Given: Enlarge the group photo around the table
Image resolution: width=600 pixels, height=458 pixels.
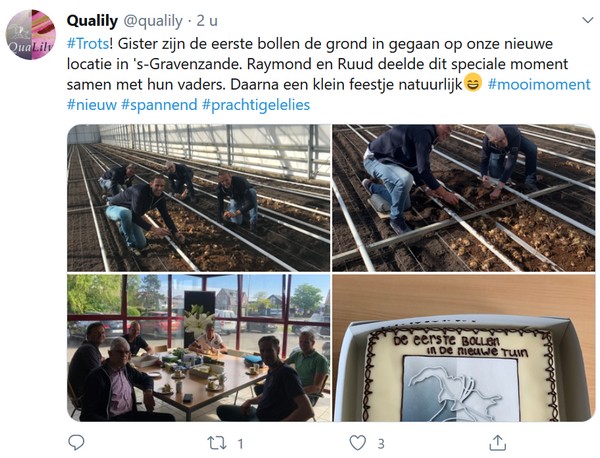Looking at the screenshot, I should [199, 348].
